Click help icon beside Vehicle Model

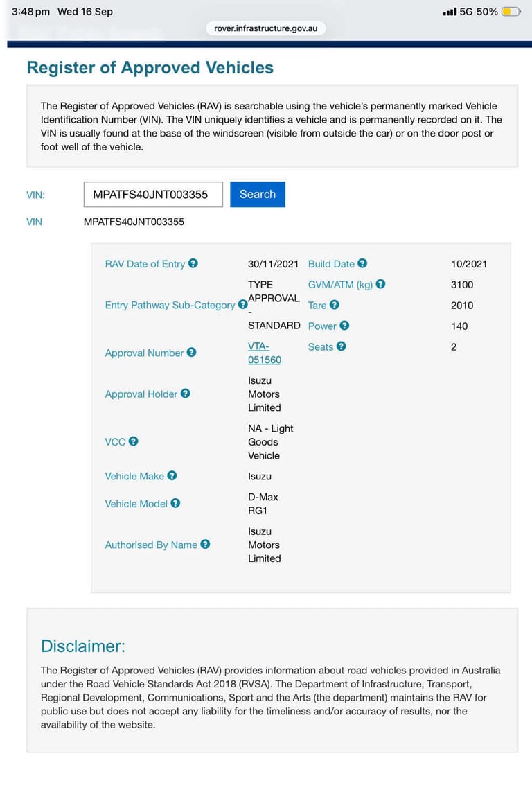(176, 503)
